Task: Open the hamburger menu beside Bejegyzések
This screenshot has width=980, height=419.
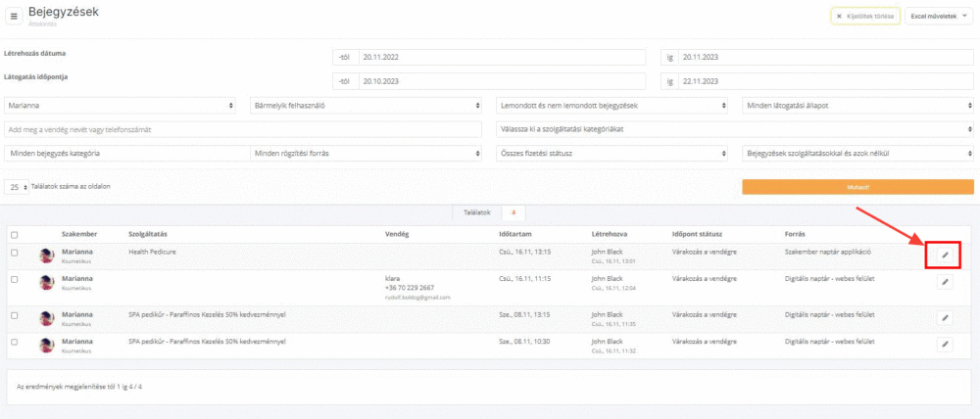Action: (14, 16)
